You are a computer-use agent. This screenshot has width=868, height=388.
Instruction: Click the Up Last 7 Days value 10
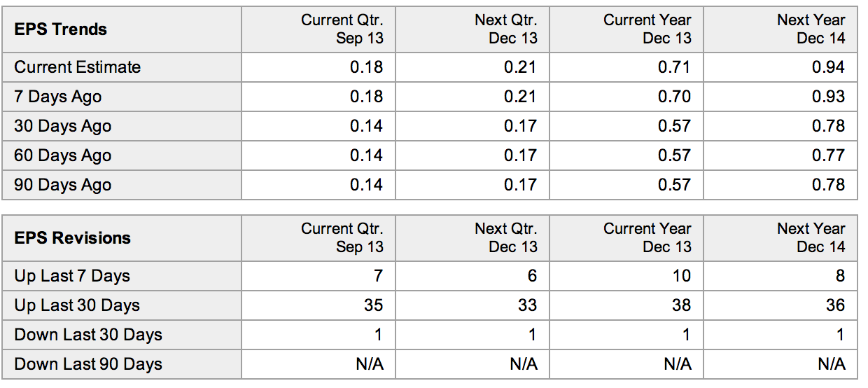[x=682, y=276]
